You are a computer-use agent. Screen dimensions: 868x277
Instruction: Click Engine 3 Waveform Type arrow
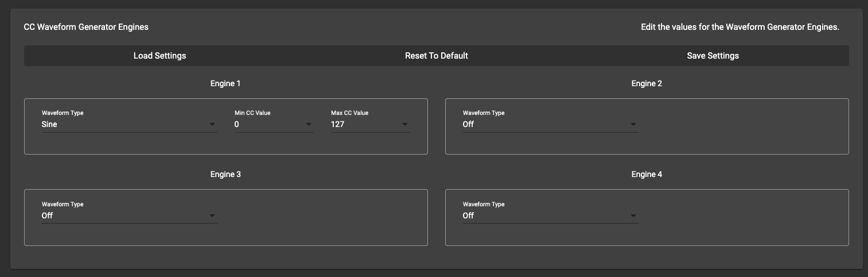click(212, 216)
